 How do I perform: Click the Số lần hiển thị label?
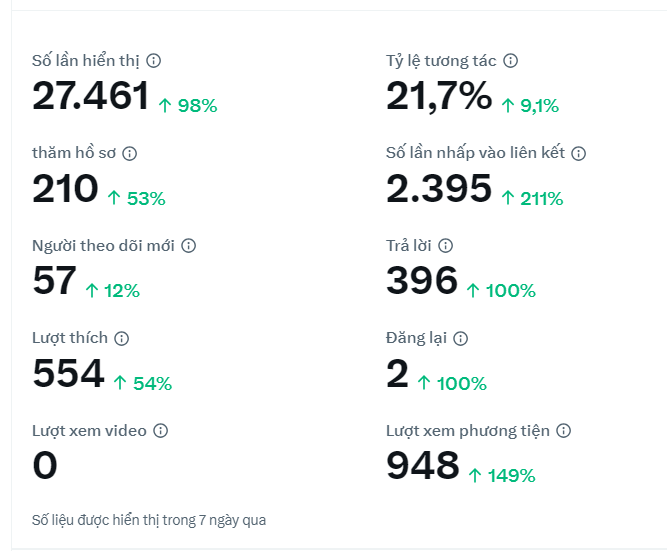coord(86,61)
